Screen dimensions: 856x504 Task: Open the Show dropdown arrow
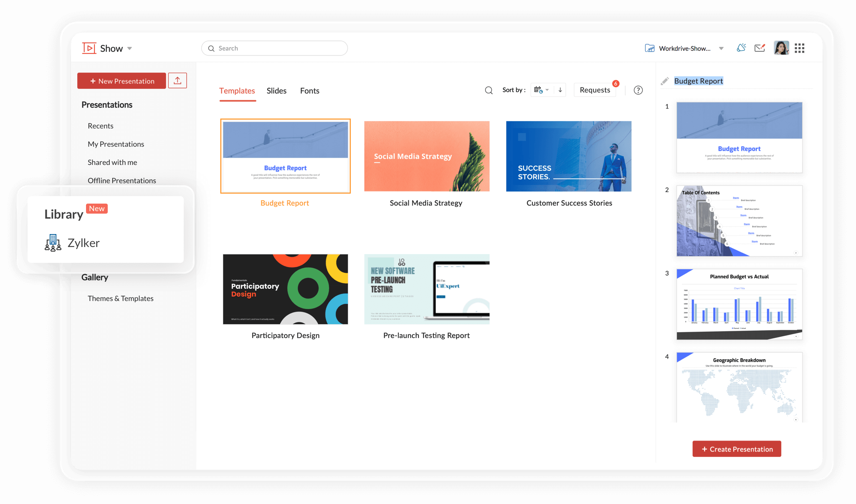pyautogui.click(x=129, y=48)
